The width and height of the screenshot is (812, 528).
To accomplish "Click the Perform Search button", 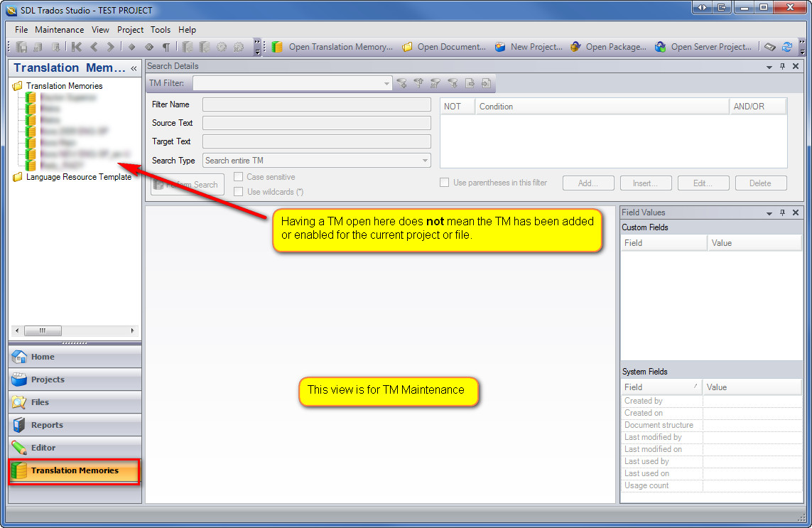I will tap(188, 185).
